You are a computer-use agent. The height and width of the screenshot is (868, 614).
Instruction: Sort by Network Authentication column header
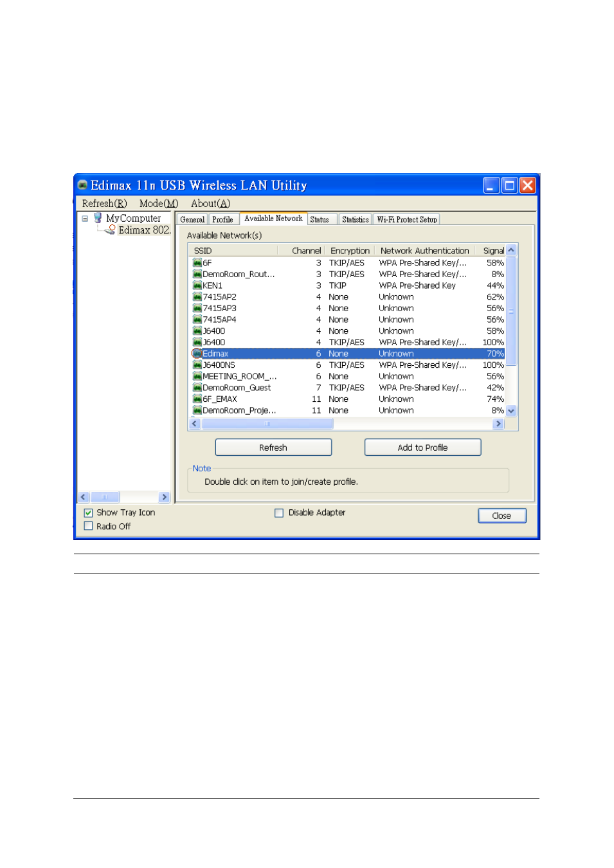(424, 251)
